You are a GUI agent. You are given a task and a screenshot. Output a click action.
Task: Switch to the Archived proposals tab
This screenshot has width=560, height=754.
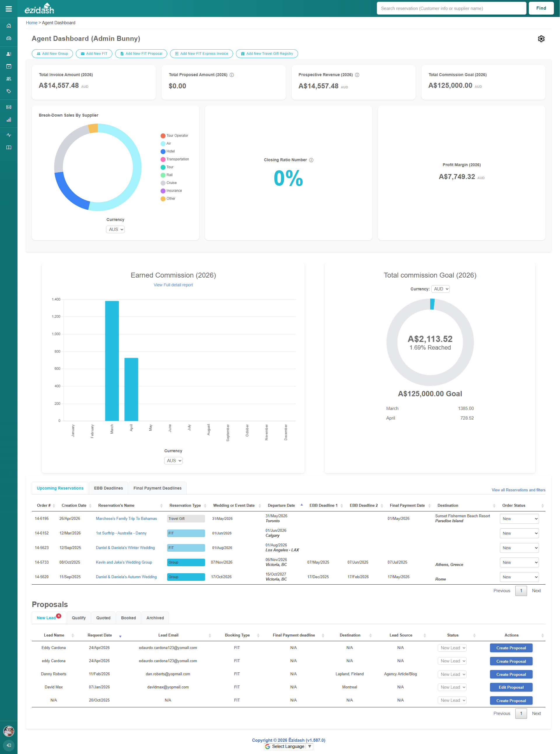point(155,618)
